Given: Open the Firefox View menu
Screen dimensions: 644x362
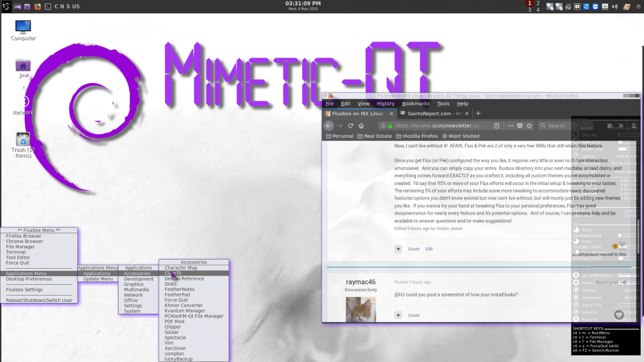Looking at the screenshot, I should click(364, 104).
